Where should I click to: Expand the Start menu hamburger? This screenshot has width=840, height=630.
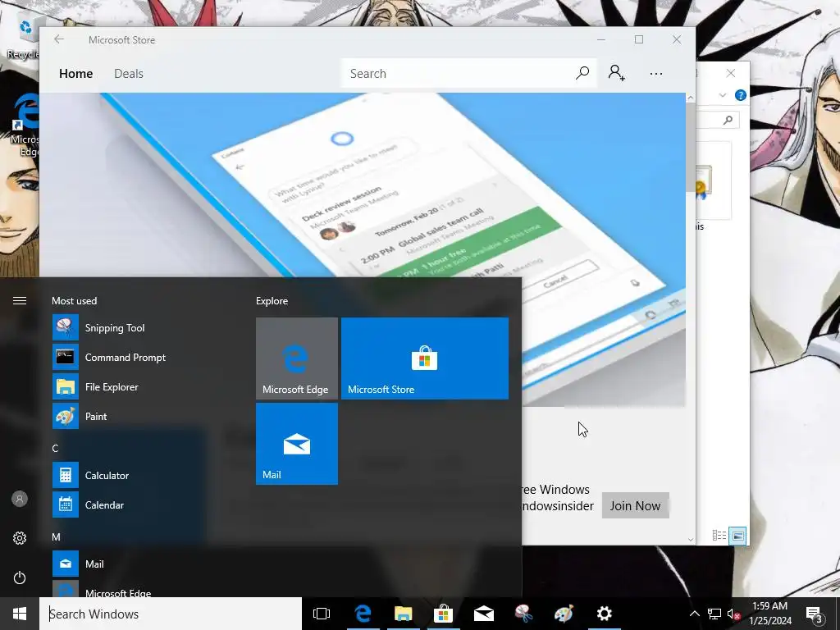(20, 300)
